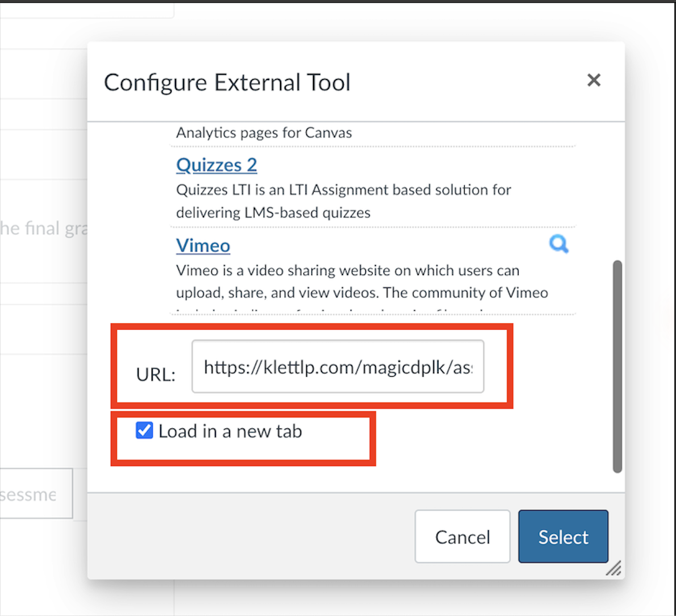
Task: Click the "Analytics pages for Canvas" text
Action: [x=264, y=133]
